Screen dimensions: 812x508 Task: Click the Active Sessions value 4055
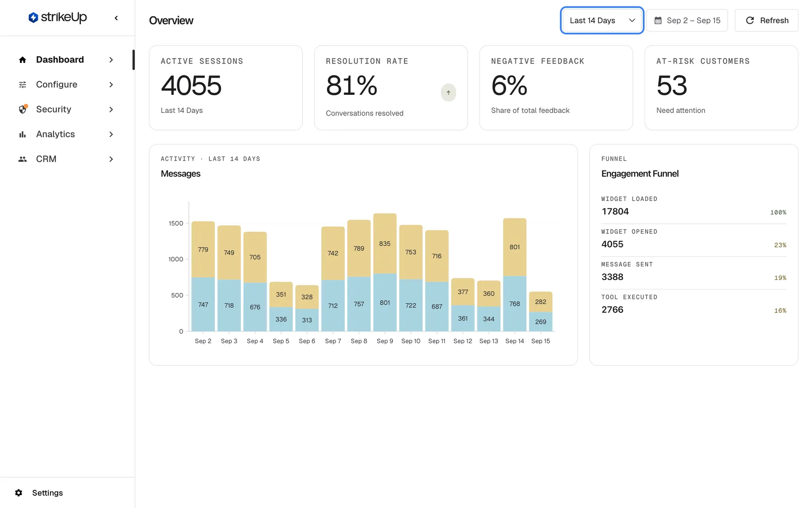[191, 85]
